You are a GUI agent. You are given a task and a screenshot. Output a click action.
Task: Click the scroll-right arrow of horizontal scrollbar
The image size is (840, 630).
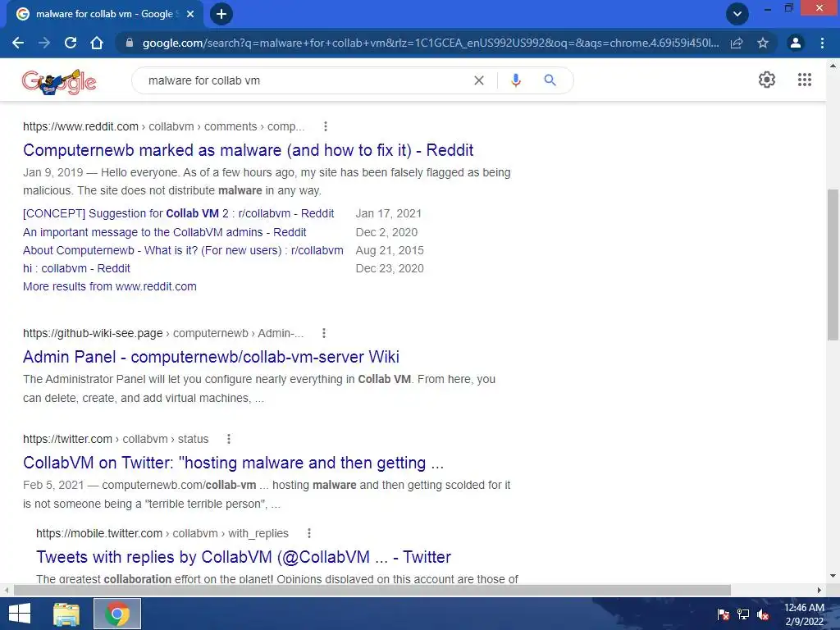(819, 591)
